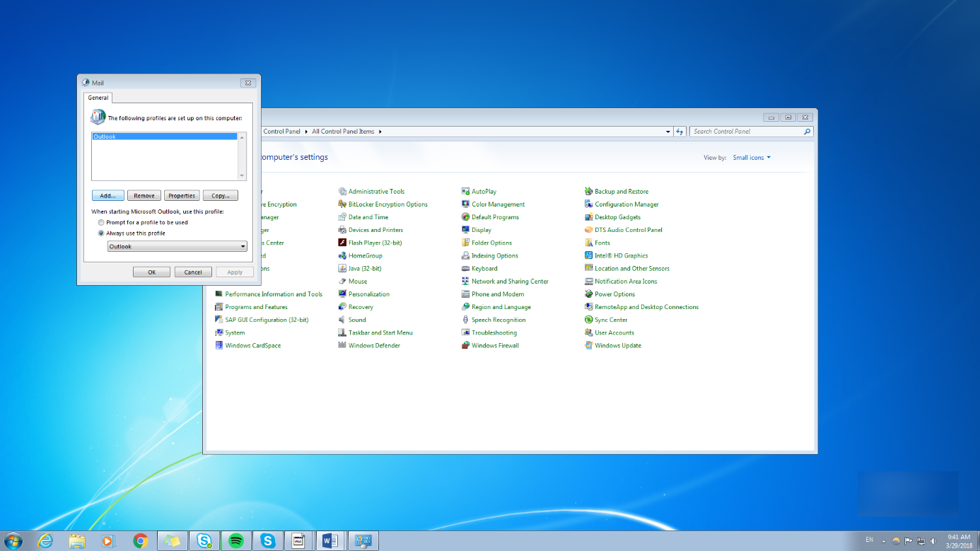Click profile list scrollbar down arrow
Image resolution: width=980 pixels, height=551 pixels.
(x=242, y=176)
